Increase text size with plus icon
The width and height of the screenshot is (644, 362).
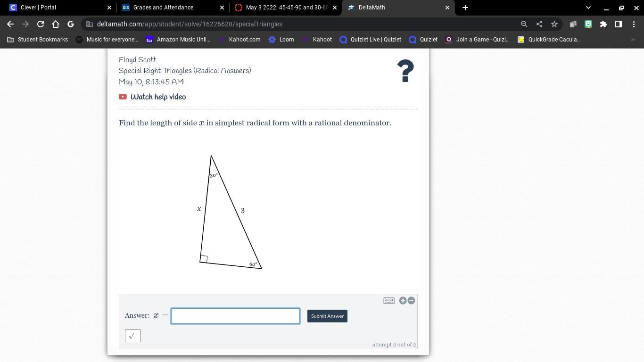tap(403, 301)
